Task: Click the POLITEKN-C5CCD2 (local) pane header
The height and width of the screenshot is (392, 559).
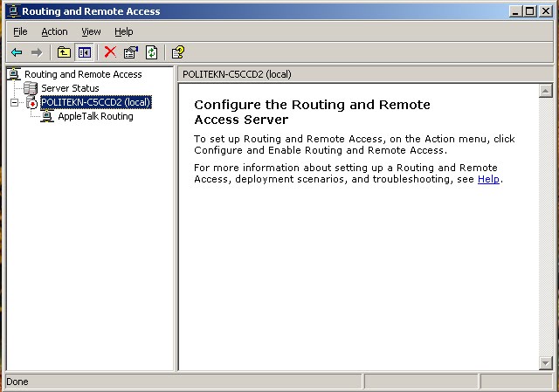Action: pos(365,74)
